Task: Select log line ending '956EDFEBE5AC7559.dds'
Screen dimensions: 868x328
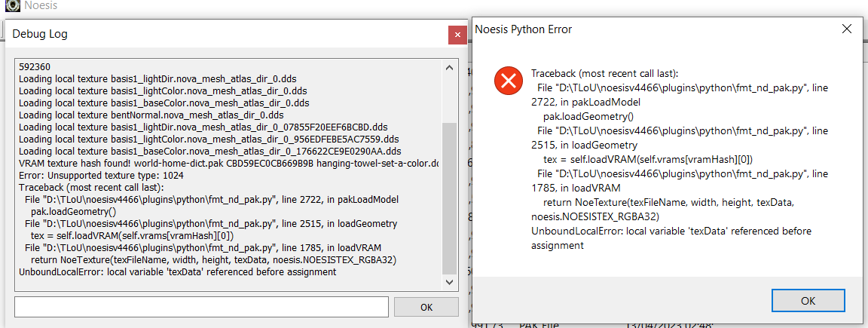Action: (209, 139)
